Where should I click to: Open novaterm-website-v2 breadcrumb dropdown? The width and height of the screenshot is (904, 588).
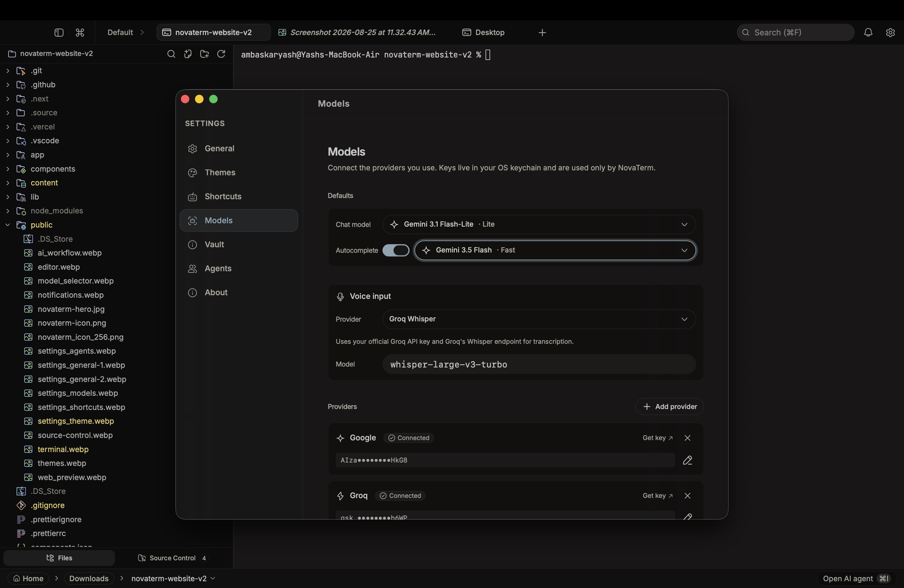(174, 578)
